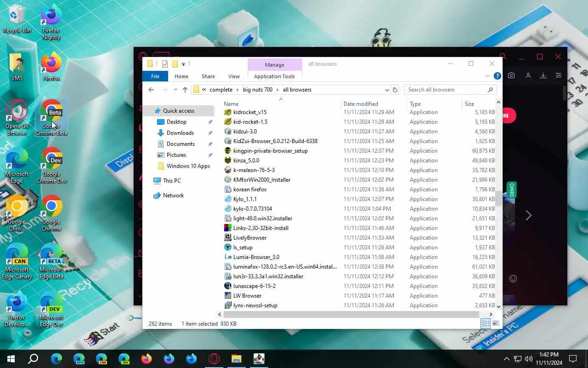
Task: Go up one folder level arrow
Action: [x=185, y=90]
